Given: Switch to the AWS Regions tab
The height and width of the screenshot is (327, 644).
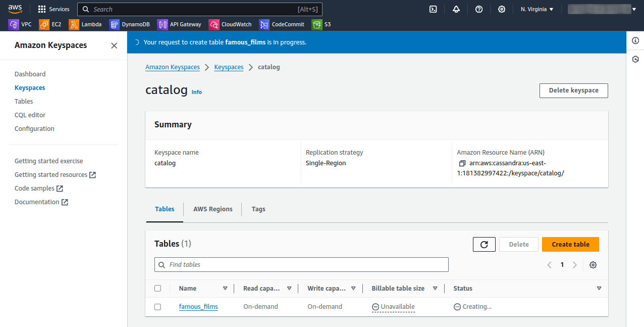Looking at the screenshot, I should tap(212, 209).
